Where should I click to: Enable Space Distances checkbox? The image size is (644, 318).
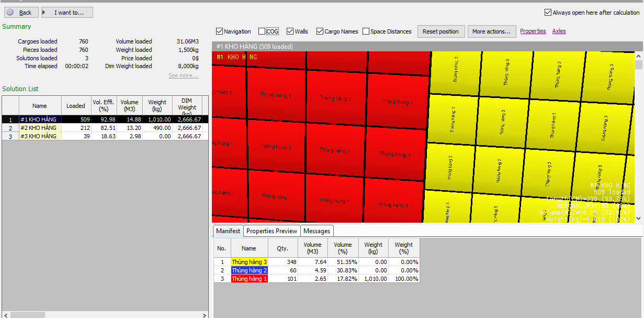coord(366,31)
